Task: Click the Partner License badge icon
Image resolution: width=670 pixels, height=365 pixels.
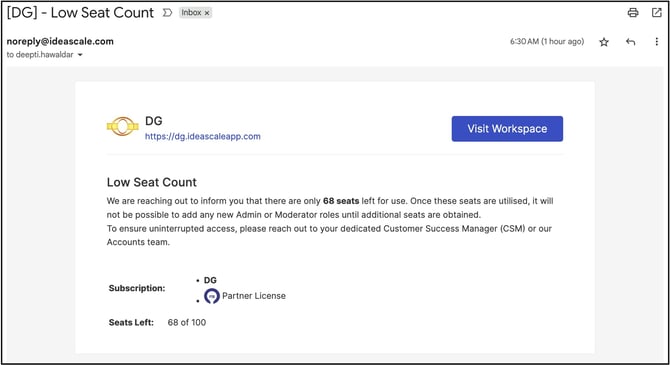Action: tap(212, 296)
